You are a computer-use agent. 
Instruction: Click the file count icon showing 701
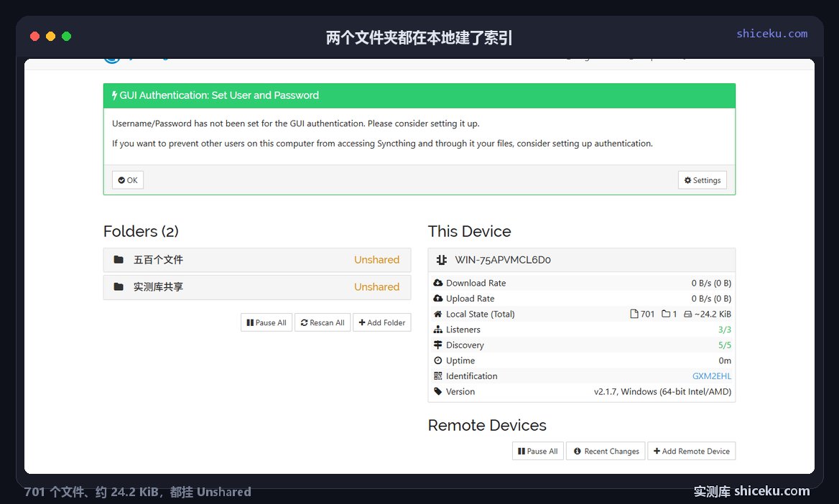(x=634, y=314)
